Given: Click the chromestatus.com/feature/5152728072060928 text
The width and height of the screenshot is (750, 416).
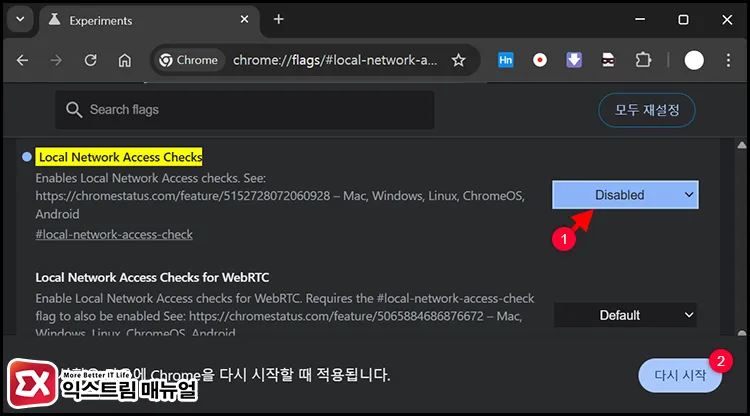Looking at the screenshot, I should [x=183, y=196].
